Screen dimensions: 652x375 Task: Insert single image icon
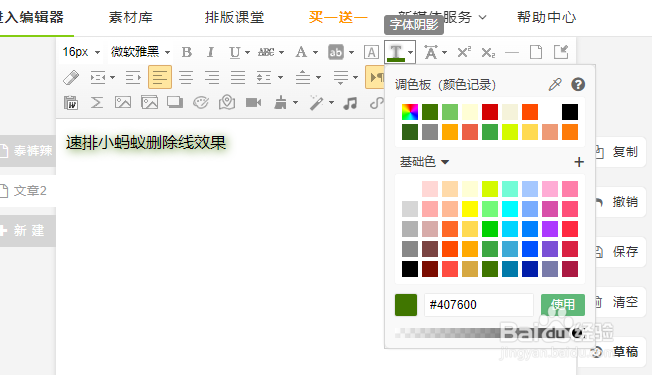(x=123, y=102)
